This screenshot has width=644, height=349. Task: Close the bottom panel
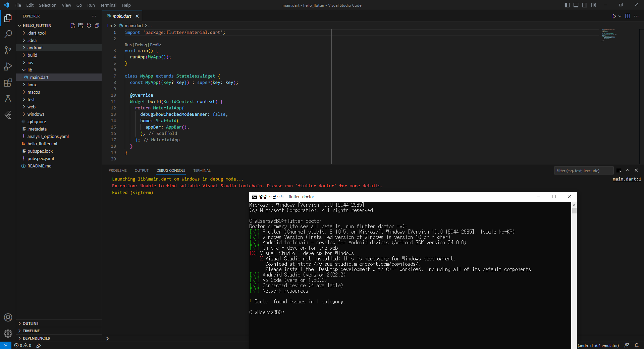click(x=636, y=170)
